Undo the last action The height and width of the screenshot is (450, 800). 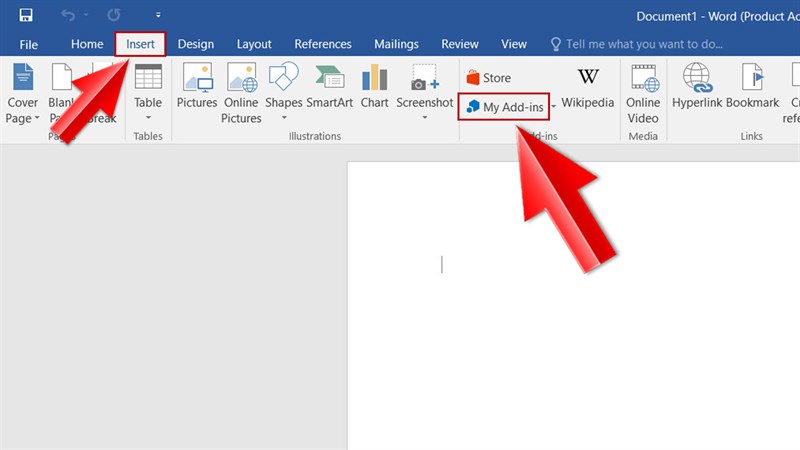[x=68, y=15]
